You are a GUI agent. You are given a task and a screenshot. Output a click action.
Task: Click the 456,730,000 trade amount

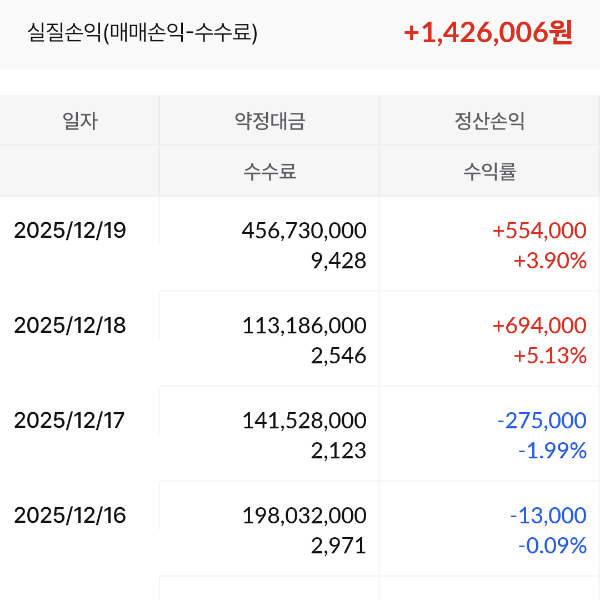(304, 230)
